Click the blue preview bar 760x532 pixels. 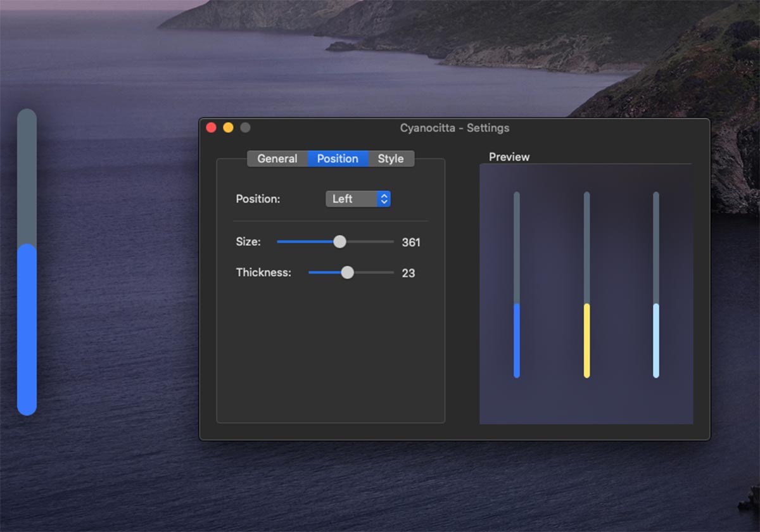[517, 285]
